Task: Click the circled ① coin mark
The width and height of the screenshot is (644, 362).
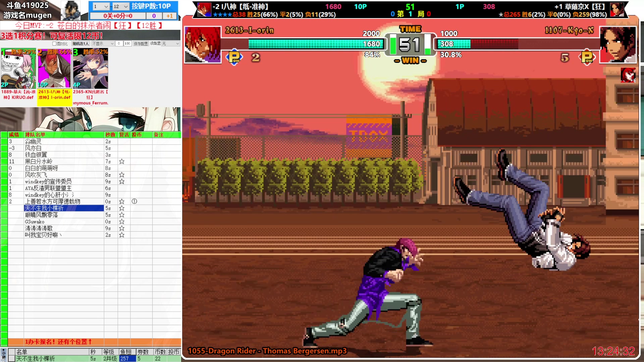Action: point(135,201)
